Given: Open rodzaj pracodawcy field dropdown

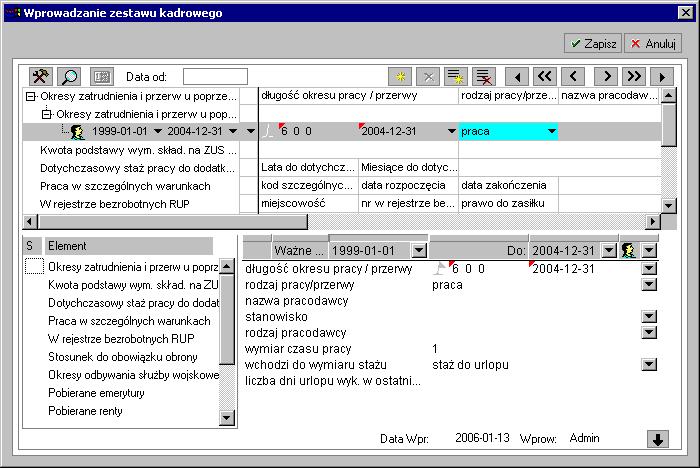Looking at the screenshot, I should click(649, 333).
